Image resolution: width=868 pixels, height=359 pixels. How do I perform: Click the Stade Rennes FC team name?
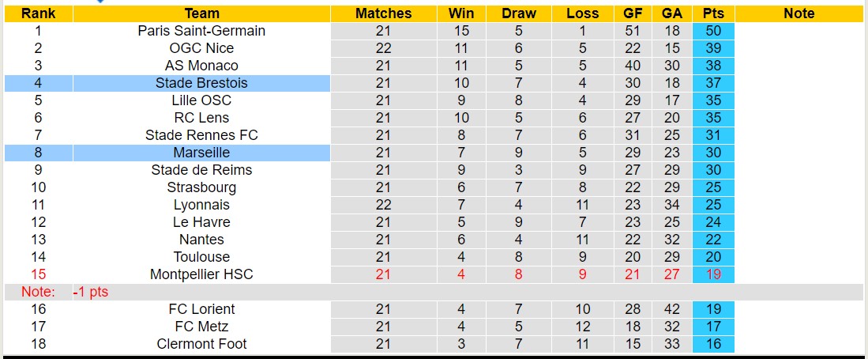pyautogui.click(x=201, y=135)
